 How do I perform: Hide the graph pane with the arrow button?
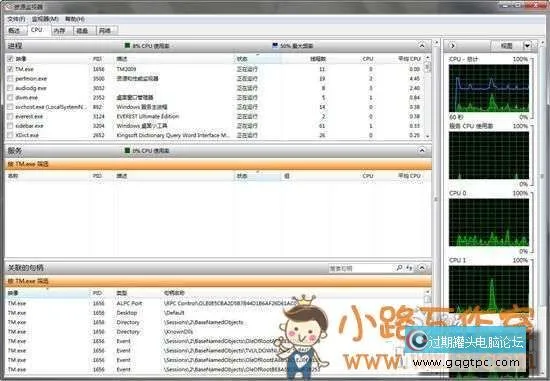pos(452,46)
